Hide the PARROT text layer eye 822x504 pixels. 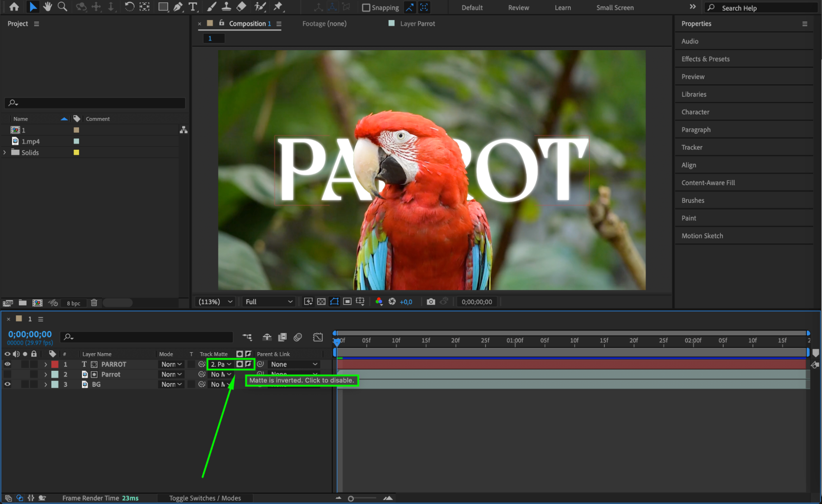click(x=7, y=364)
